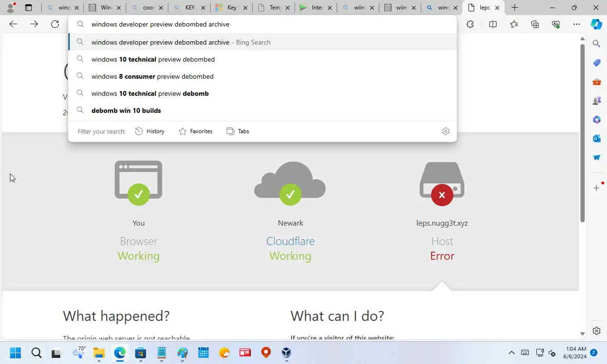This screenshot has height=364, width=607.
Task: Go back using the browser back arrow
Action: [13, 24]
